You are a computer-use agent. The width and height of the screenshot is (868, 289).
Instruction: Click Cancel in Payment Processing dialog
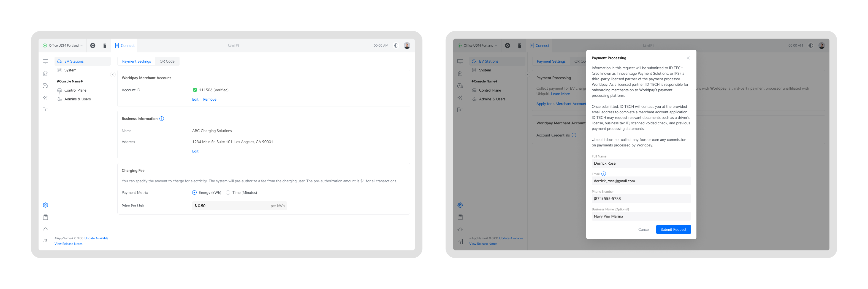644,230
